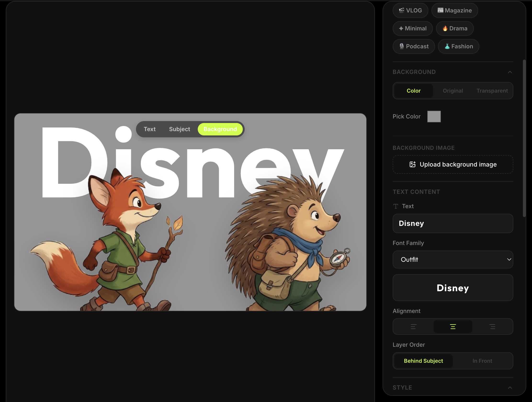Click the "Alignment" label

407,311
